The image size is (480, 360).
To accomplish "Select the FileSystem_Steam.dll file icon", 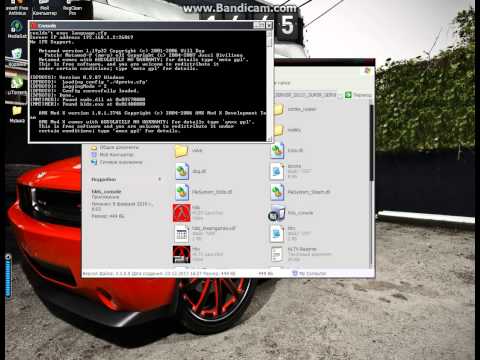I will click(278, 192).
